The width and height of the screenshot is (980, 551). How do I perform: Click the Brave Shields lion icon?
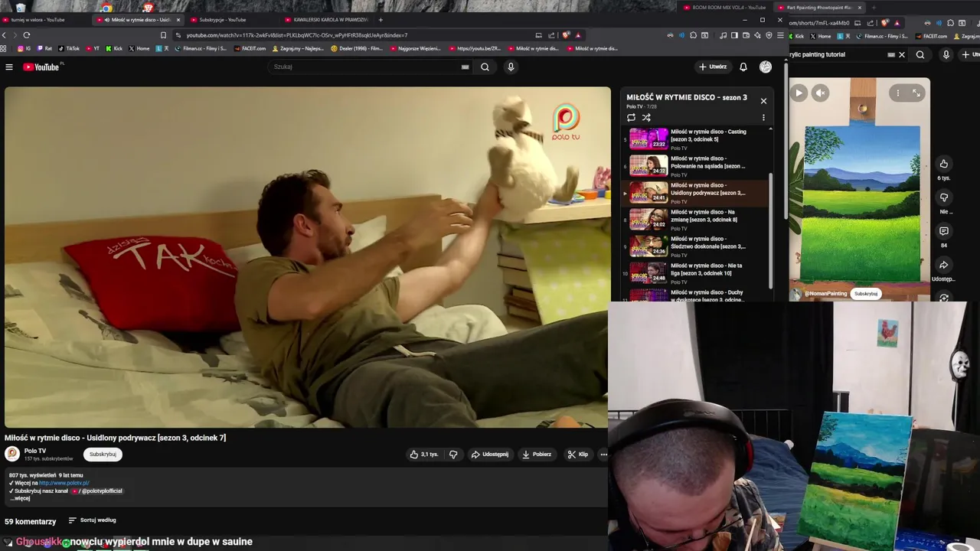566,35
